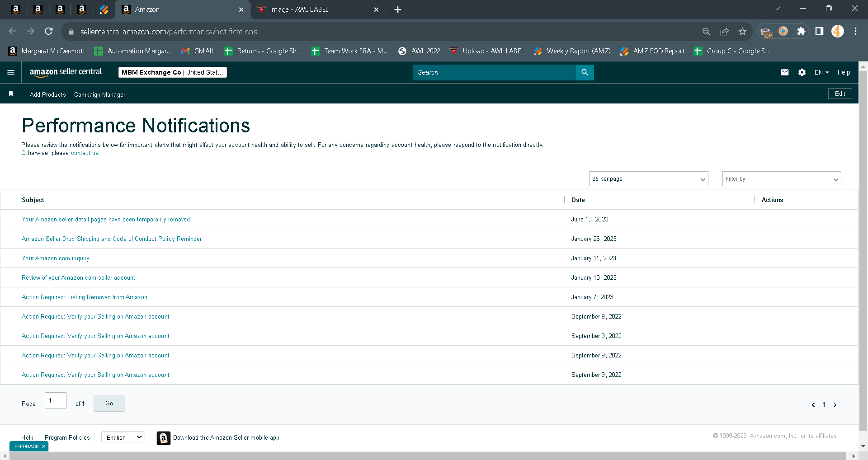The height and width of the screenshot is (460, 868).
Task: Open the EN language dropdown
Action: coord(821,72)
